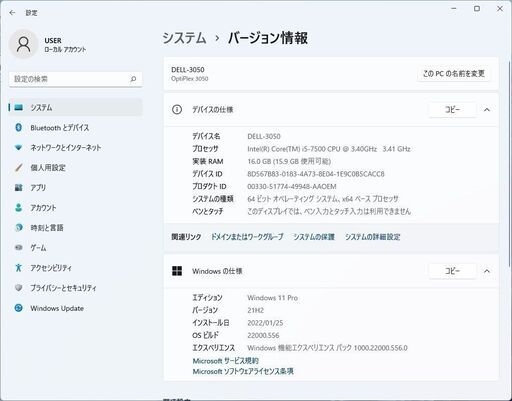Copy the Windows specifications with コピー
The width and height of the screenshot is (512, 401).
(x=452, y=271)
